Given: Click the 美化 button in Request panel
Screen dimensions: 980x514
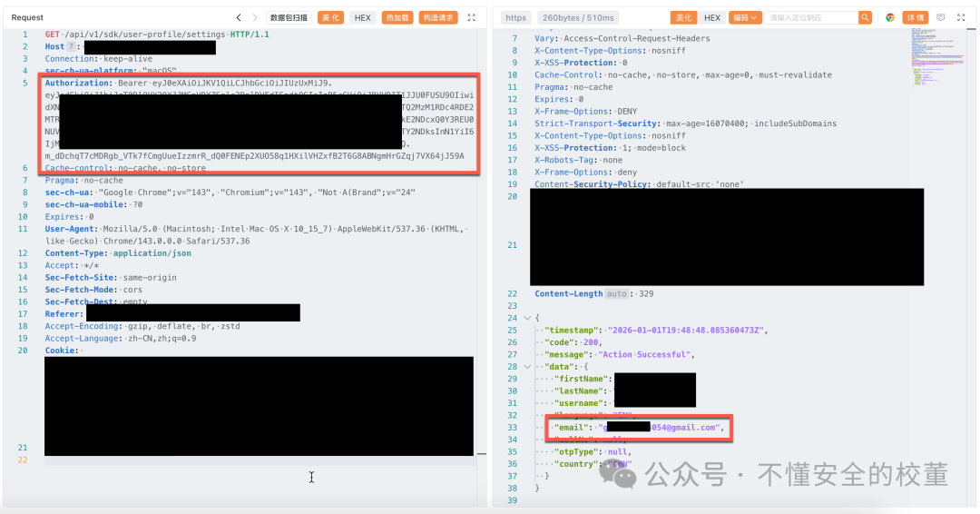Looking at the screenshot, I should tap(330, 17).
